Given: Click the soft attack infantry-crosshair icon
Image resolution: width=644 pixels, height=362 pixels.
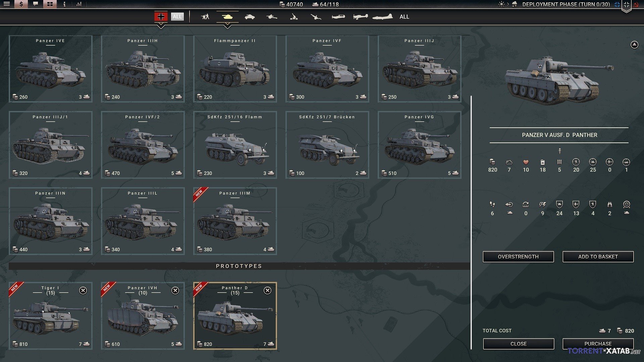Looking at the screenshot, I should (x=576, y=162).
